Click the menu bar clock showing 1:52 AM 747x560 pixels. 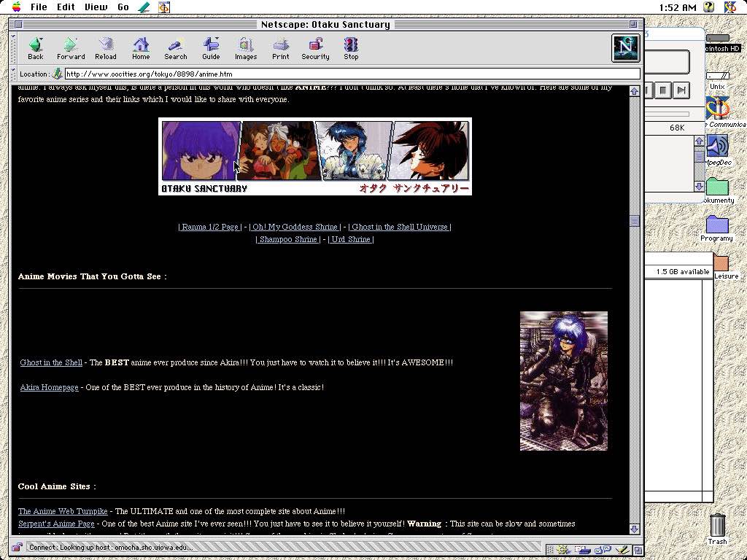click(678, 7)
